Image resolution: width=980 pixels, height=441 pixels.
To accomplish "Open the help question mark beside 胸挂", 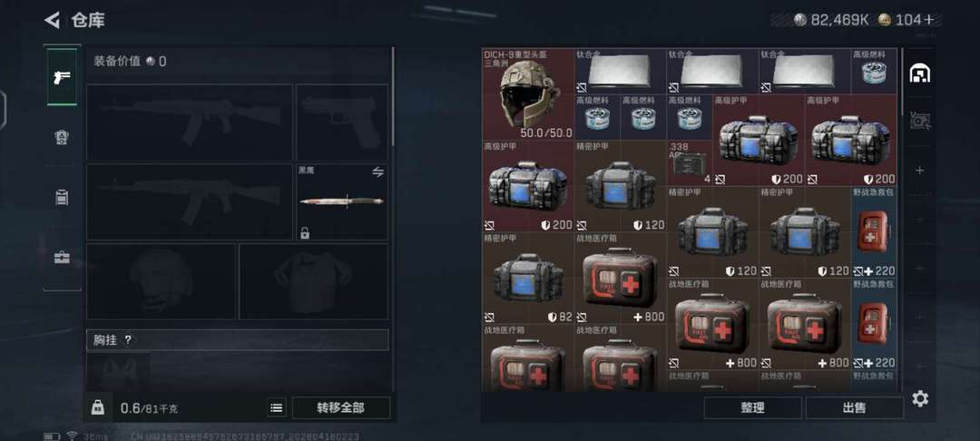I will pos(128,340).
